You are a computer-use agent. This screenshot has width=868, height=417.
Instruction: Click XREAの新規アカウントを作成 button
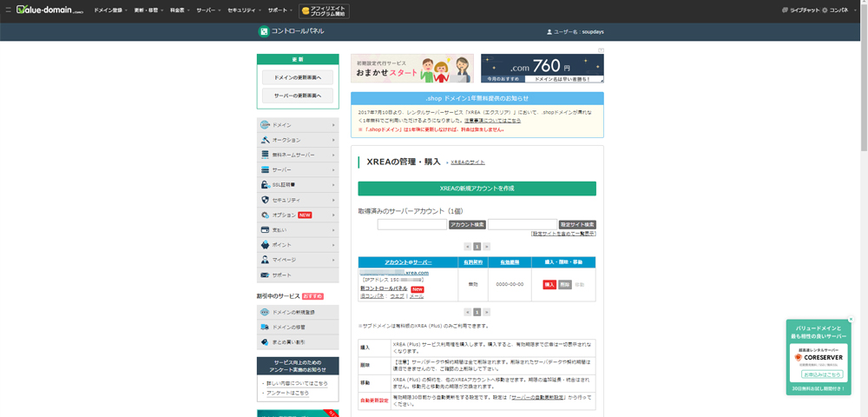pos(477,189)
